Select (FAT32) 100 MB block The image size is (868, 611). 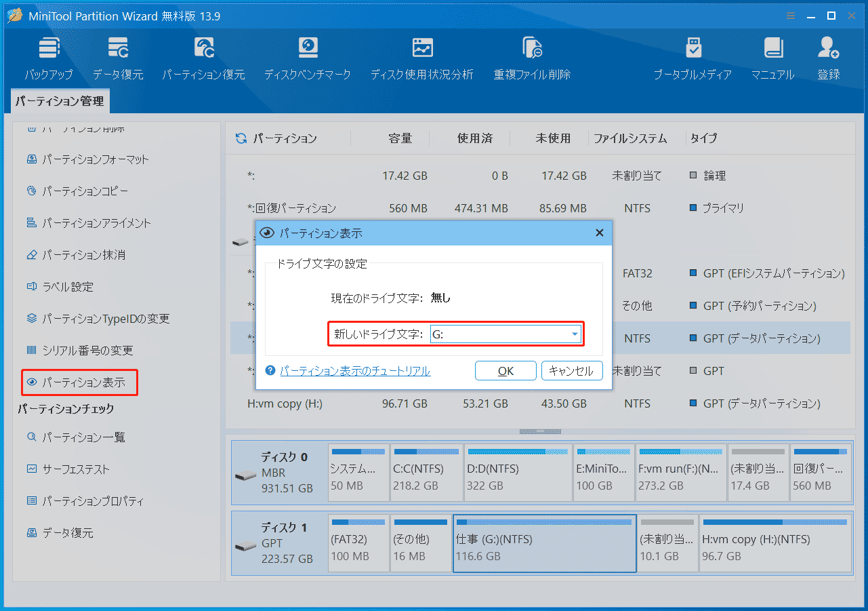[x=358, y=543]
